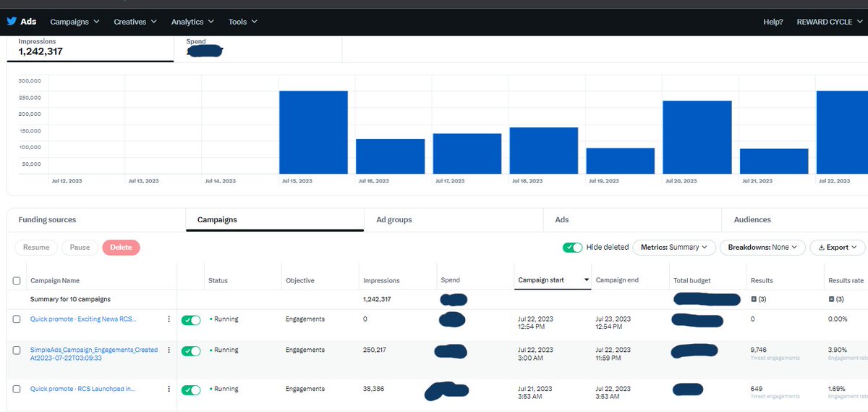Sort by the Campaign end column header
The width and height of the screenshot is (868, 412).
coord(617,280)
